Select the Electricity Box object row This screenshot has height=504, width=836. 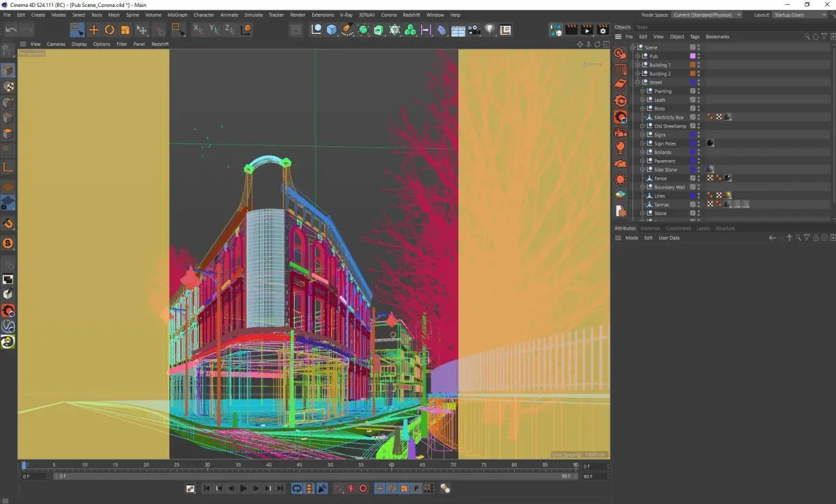[x=669, y=118]
